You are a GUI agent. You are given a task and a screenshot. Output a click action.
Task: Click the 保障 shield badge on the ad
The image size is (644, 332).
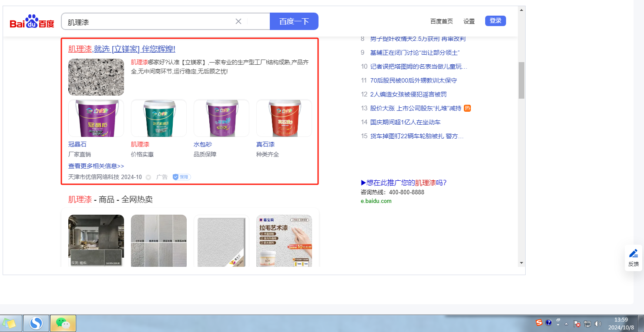coord(181,177)
